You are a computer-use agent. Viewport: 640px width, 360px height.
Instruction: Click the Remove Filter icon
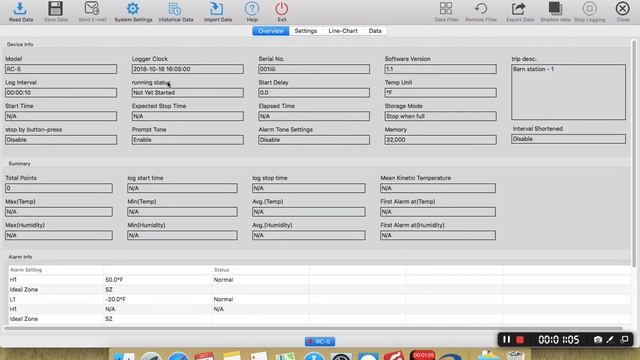point(481,9)
